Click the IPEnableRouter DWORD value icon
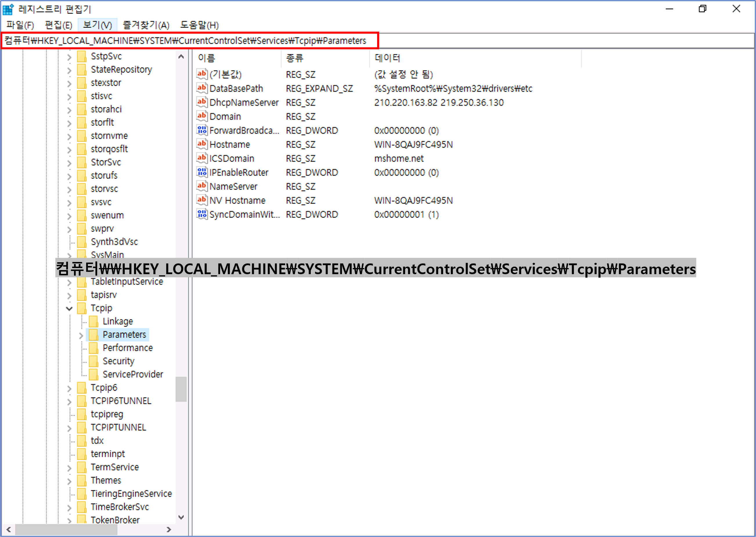 click(x=202, y=172)
